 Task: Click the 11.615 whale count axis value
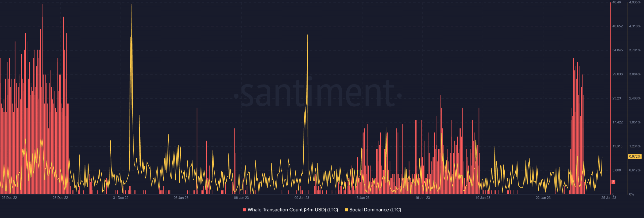click(x=618, y=146)
